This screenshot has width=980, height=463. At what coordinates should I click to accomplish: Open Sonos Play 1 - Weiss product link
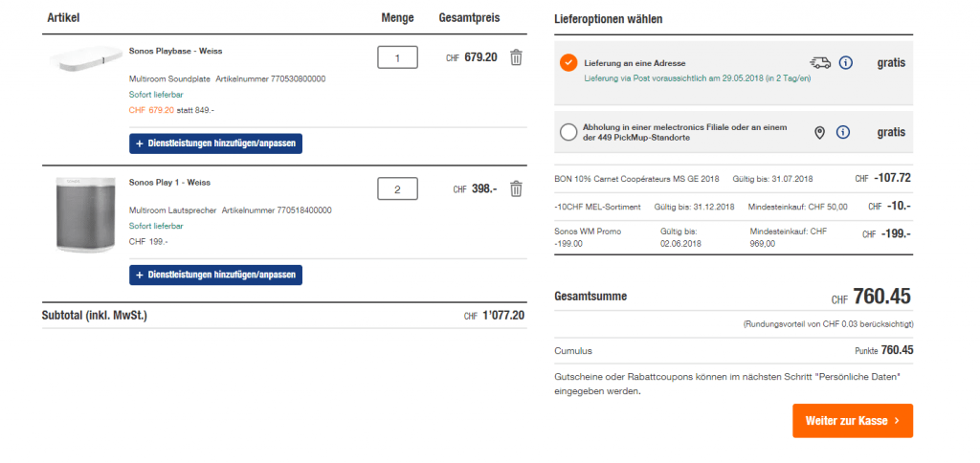click(169, 182)
